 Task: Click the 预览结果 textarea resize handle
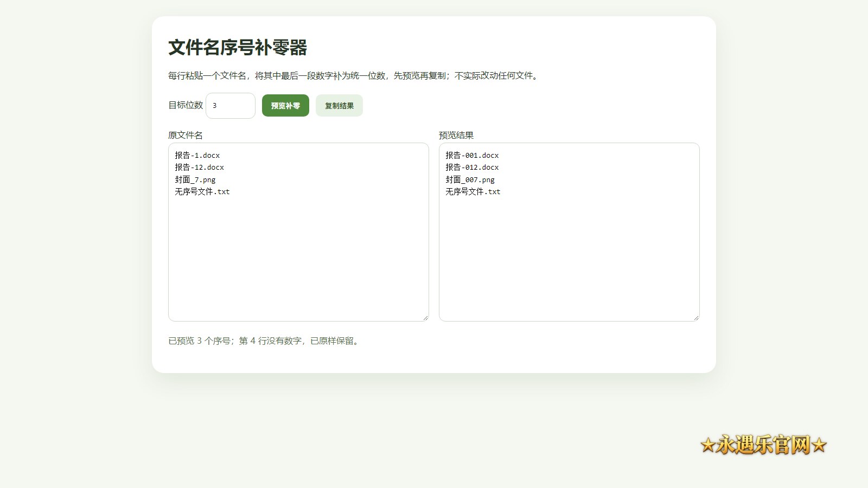click(696, 318)
